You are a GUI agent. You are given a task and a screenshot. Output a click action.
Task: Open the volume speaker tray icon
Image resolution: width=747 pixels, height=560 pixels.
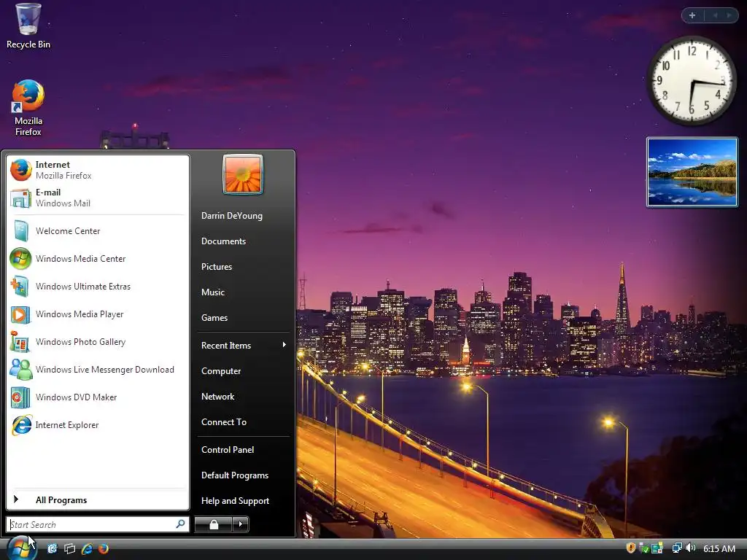(690, 548)
